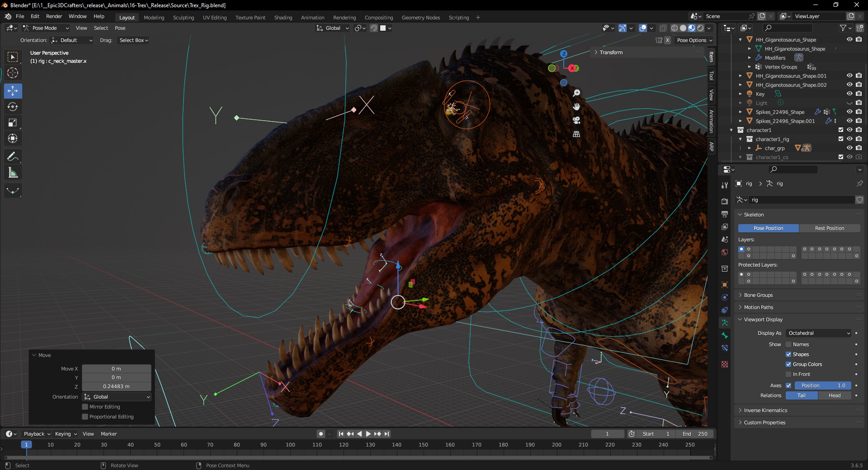Viewport: 868px width, 470px height.
Task: Select the Cursor tool in the toolbar
Action: (13, 73)
